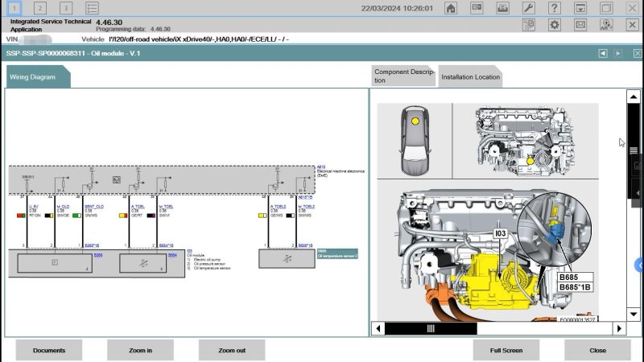Screen dimensions: 644x362
Task: Click the Full Screen button
Action: click(506, 350)
